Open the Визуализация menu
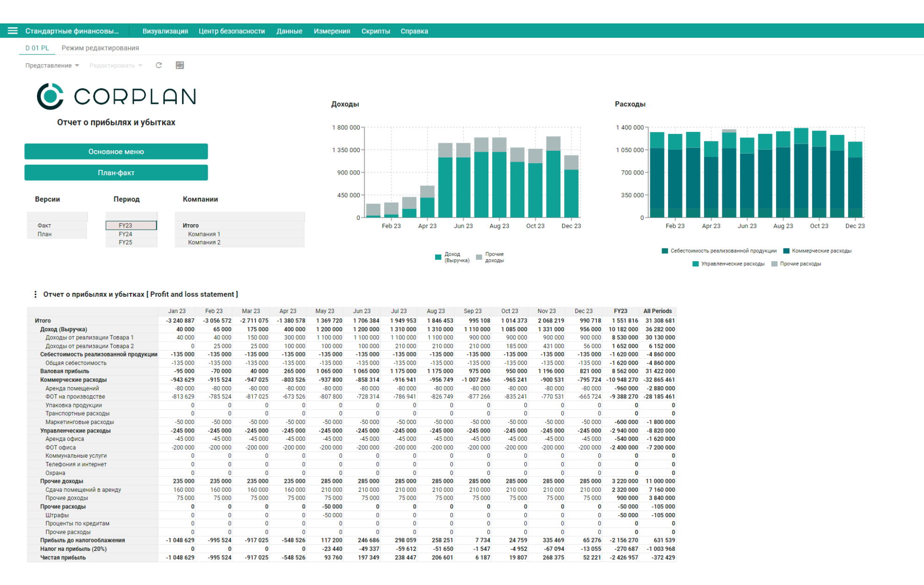Screen dimensions: 924x585 coord(165,31)
